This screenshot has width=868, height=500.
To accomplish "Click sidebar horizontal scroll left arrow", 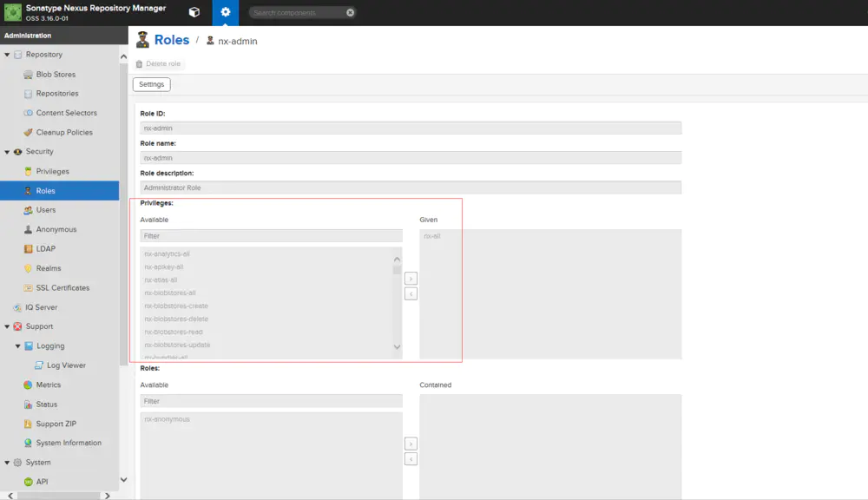I will pyautogui.click(x=10, y=496).
